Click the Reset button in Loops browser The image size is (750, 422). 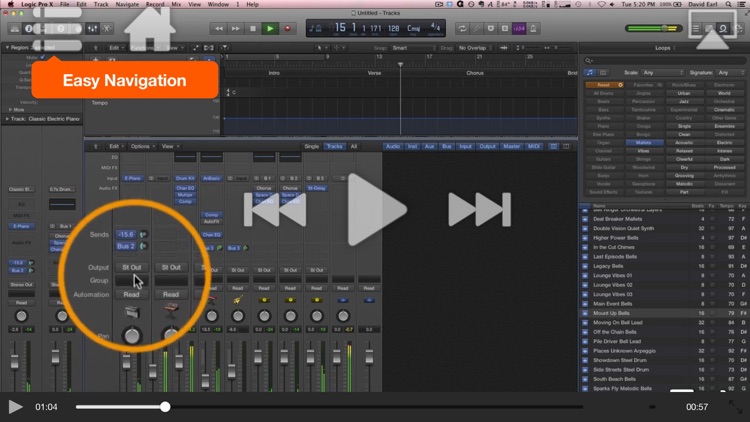tap(604, 85)
